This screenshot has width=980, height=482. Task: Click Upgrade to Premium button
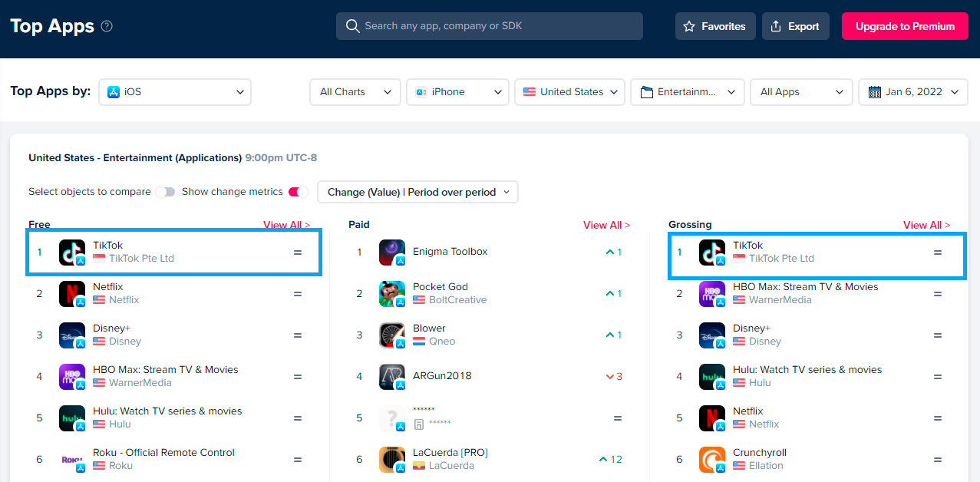click(x=905, y=26)
